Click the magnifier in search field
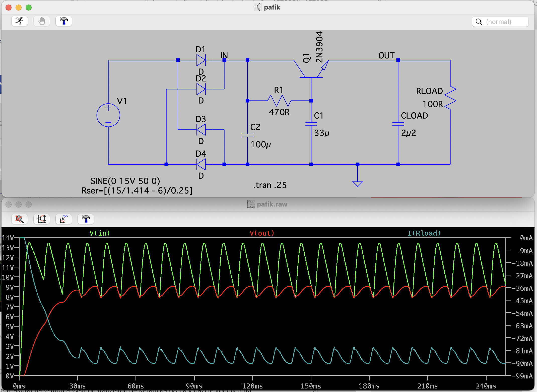 coord(479,22)
